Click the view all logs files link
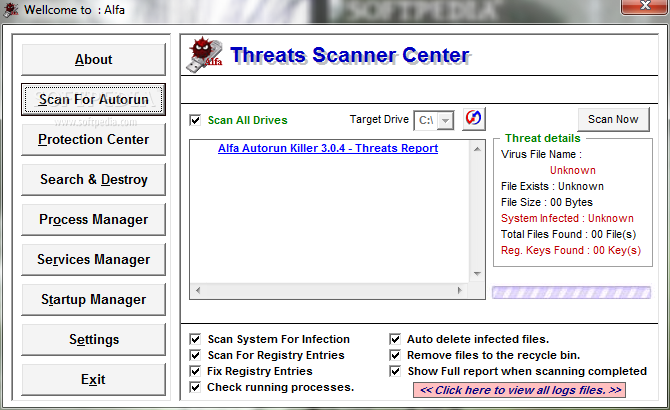 520,390
